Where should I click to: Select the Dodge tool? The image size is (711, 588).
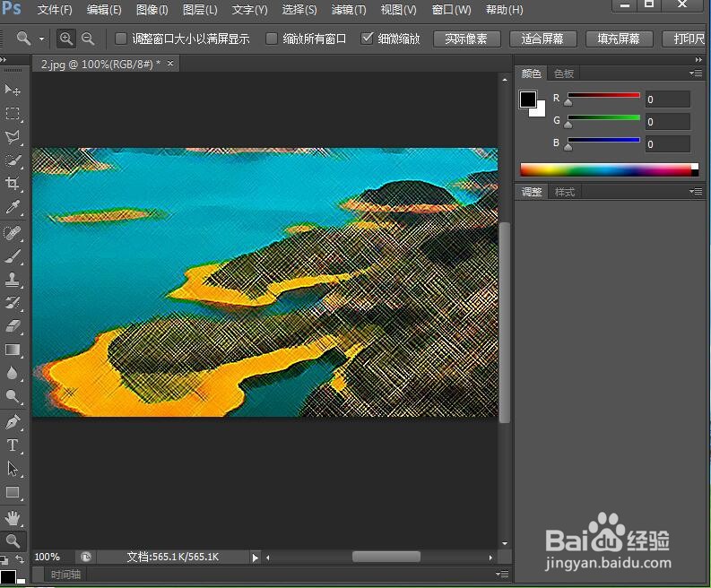pos(13,397)
